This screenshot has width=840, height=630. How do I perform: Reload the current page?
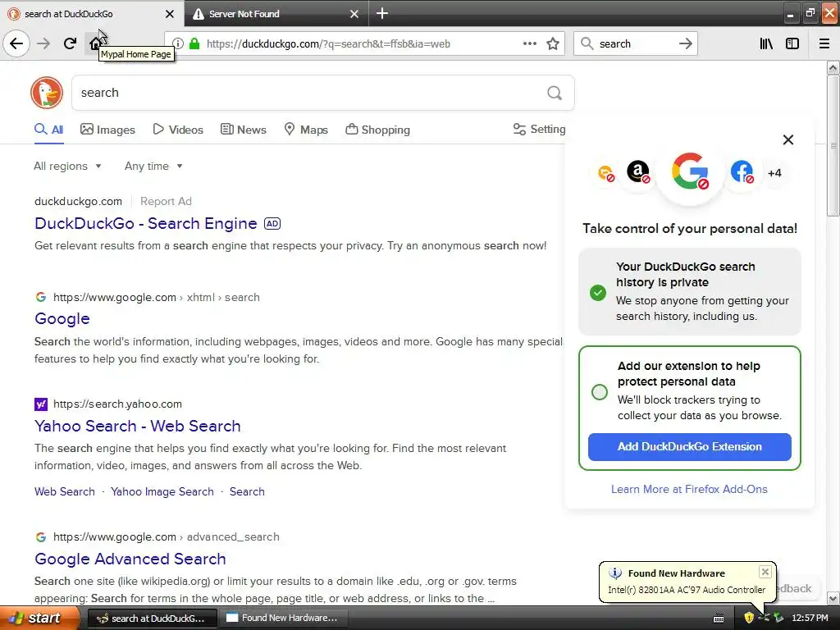pyautogui.click(x=70, y=43)
